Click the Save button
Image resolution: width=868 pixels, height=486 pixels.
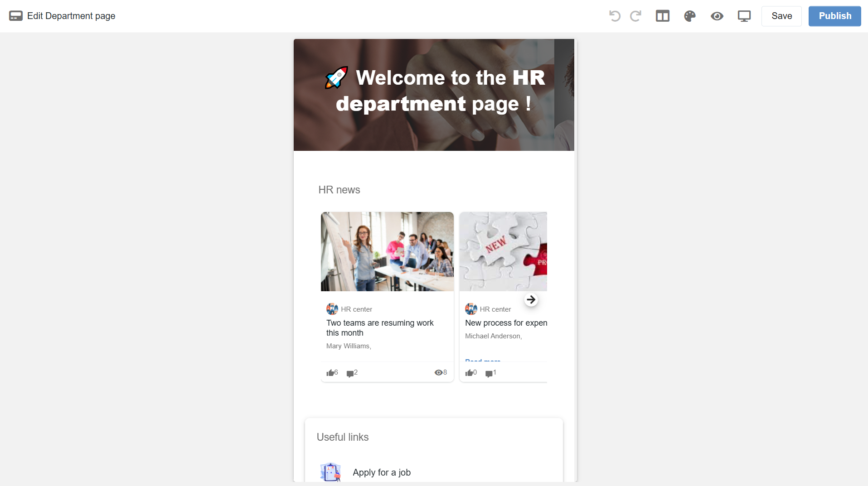pyautogui.click(x=781, y=16)
